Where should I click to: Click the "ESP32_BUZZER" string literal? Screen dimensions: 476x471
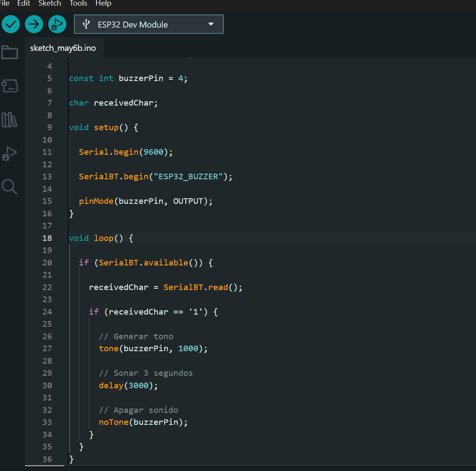tap(189, 177)
